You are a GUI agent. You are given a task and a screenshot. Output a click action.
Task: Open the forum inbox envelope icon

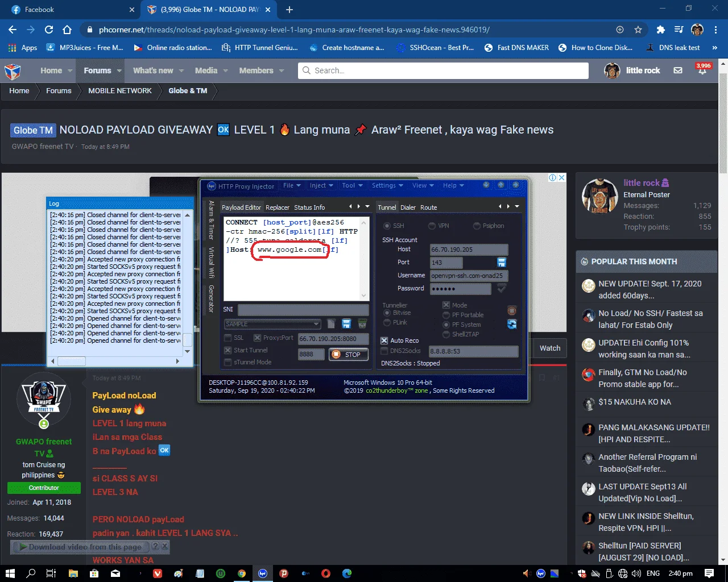[x=678, y=70]
